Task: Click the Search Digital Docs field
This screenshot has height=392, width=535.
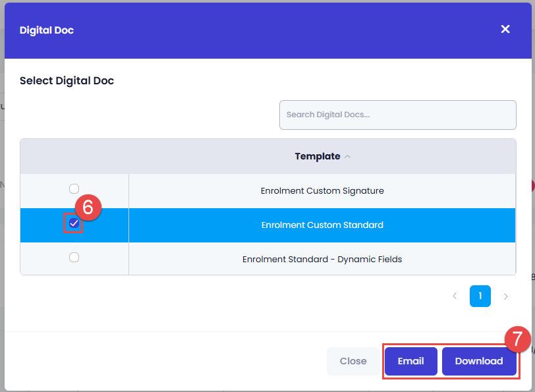Action: tap(397, 115)
